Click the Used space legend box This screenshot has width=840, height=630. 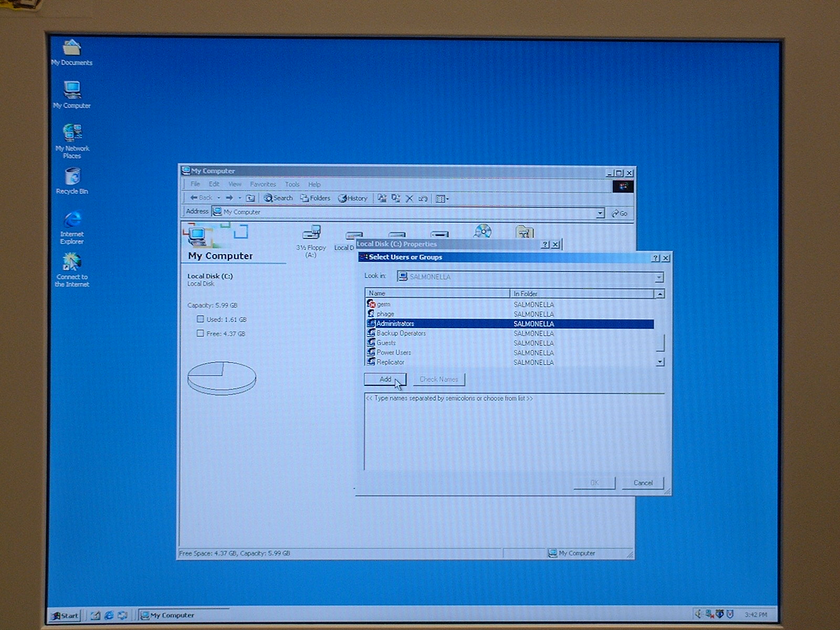[x=200, y=319]
